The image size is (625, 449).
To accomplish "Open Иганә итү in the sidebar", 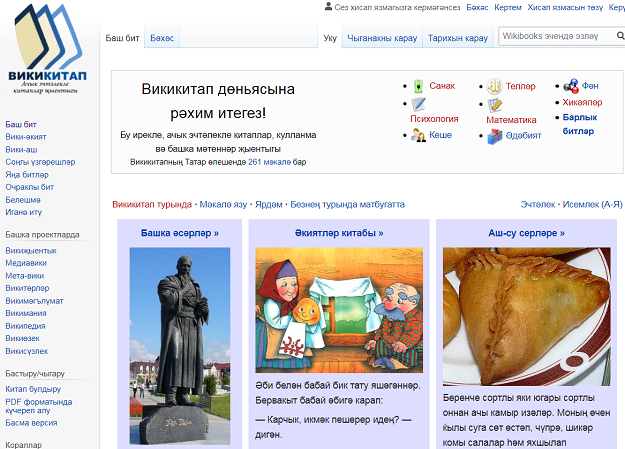I will point(24,212).
